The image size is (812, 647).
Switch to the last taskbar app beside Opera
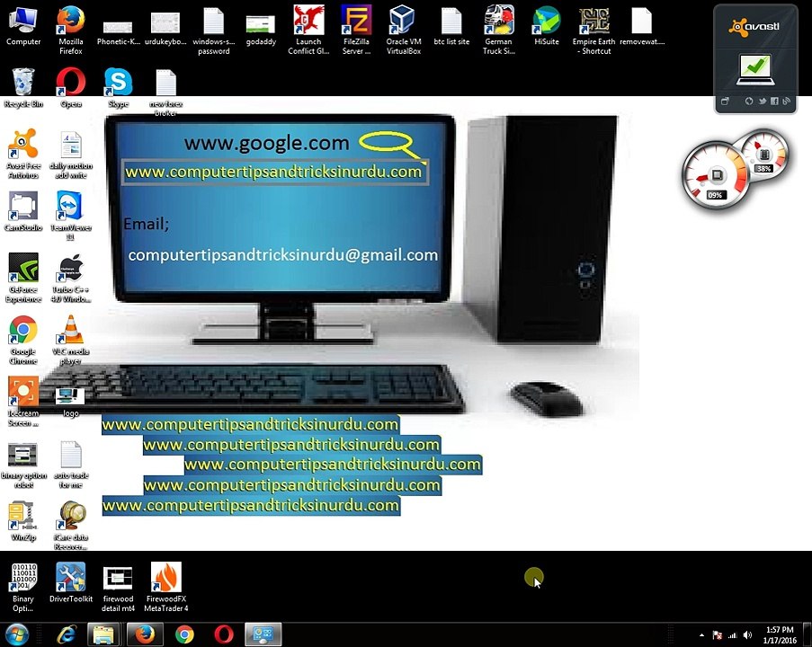(x=263, y=634)
